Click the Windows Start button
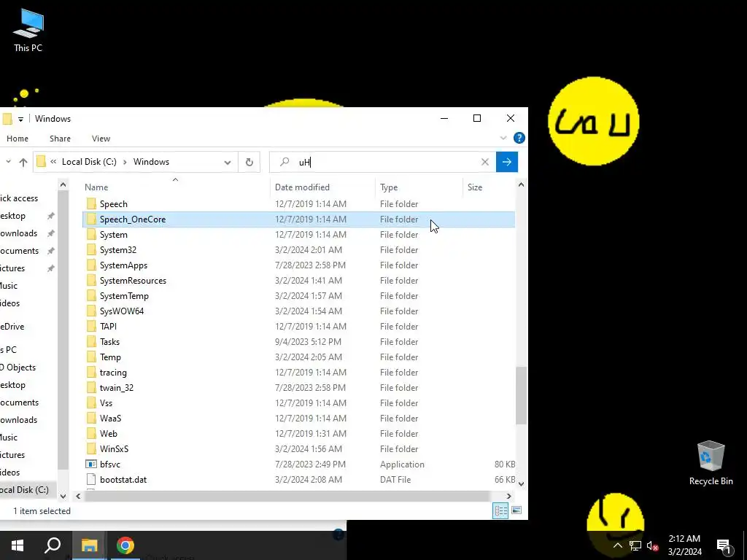Image resolution: width=747 pixels, height=560 pixels. (18, 545)
